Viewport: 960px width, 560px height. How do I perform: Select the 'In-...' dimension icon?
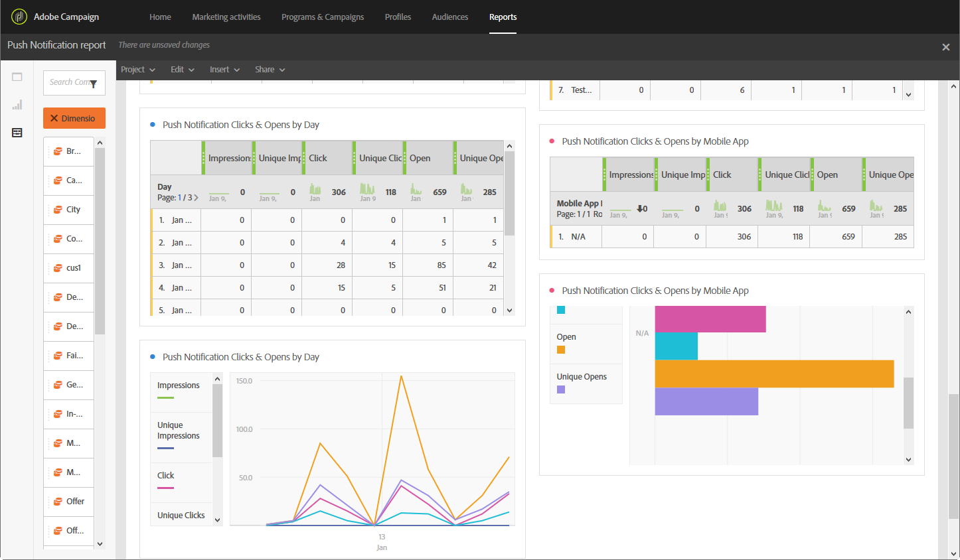(x=58, y=414)
